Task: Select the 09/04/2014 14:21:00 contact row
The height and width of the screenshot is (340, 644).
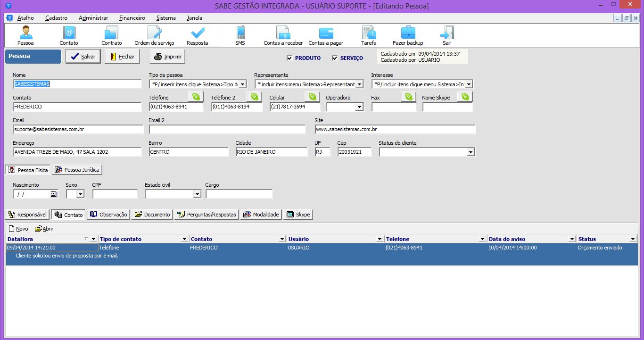Action: pos(322,254)
